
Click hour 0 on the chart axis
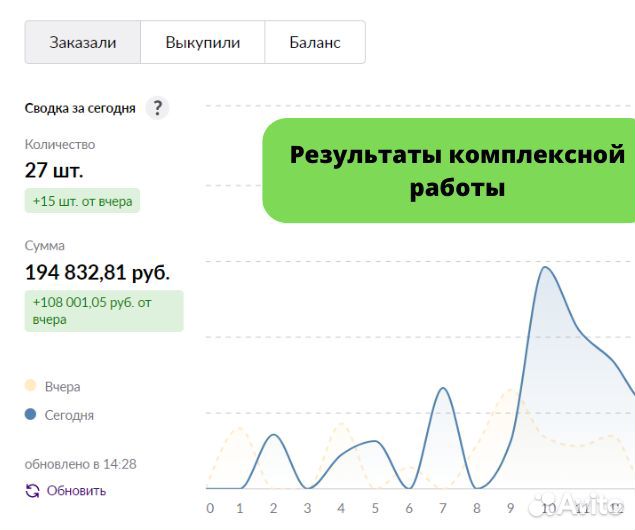[x=210, y=508]
